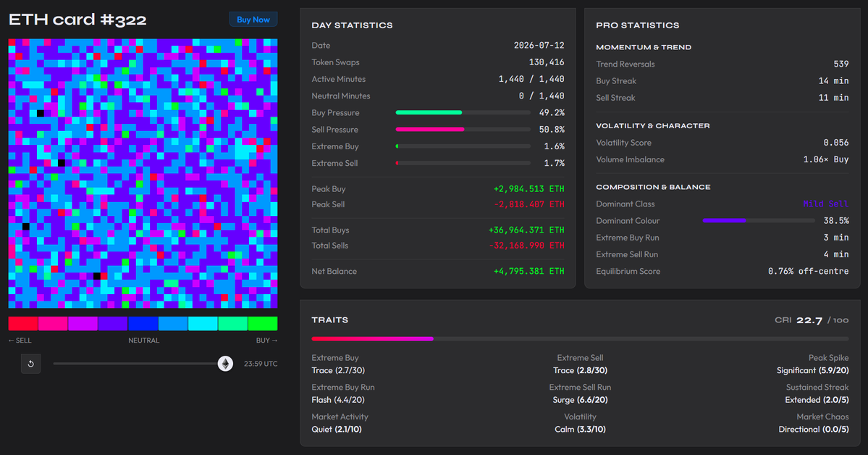Click the Neutral Minutes value 0 / 1,440
This screenshot has width=868, height=455.
click(542, 96)
